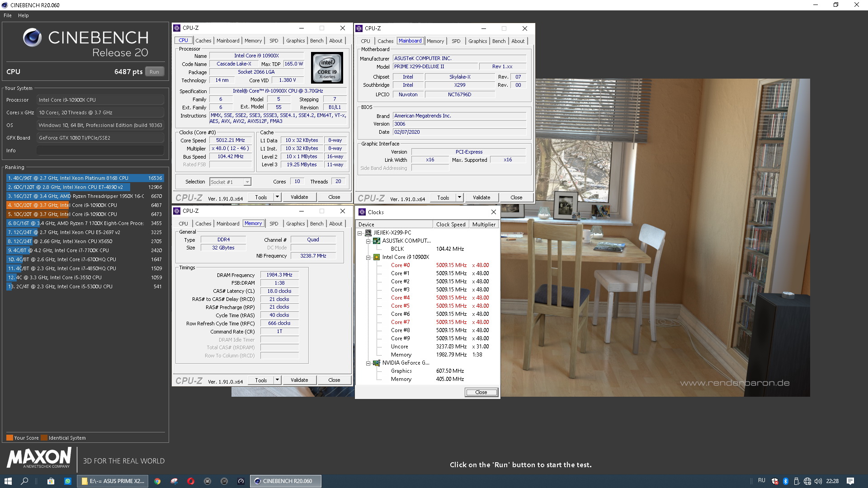Screen dimensions: 868x488
Task: Click the network globe tray icon
Action: click(x=807, y=481)
